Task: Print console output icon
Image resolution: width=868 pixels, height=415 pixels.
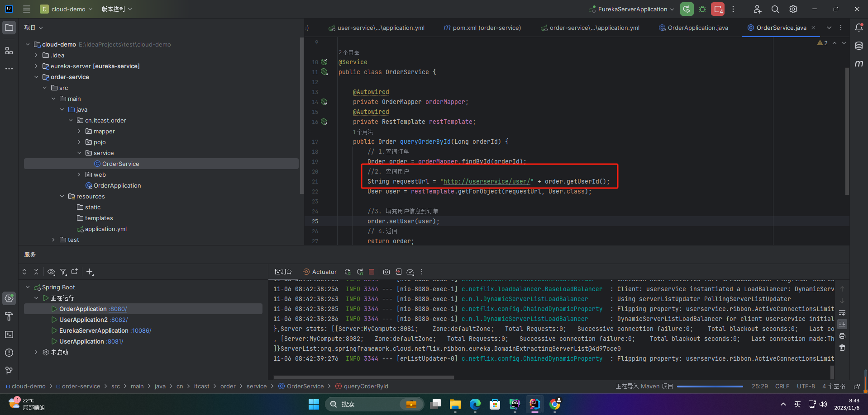Action: coord(842,336)
